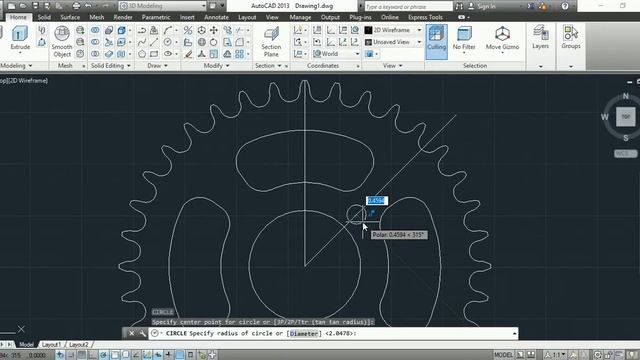Click the 2D Wireframe viewport label
This screenshot has width=640, height=360.
pos(29,81)
